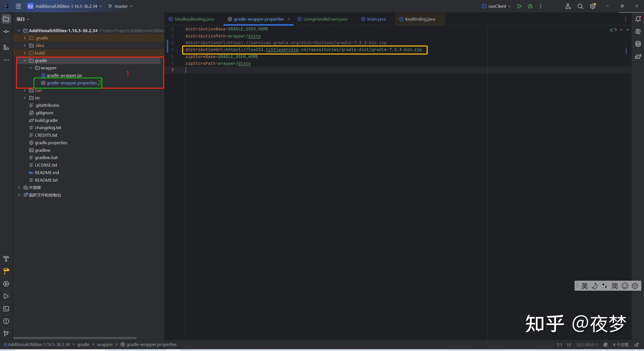Open README.md file
The height and width of the screenshot is (351, 644).
pos(47,173)
